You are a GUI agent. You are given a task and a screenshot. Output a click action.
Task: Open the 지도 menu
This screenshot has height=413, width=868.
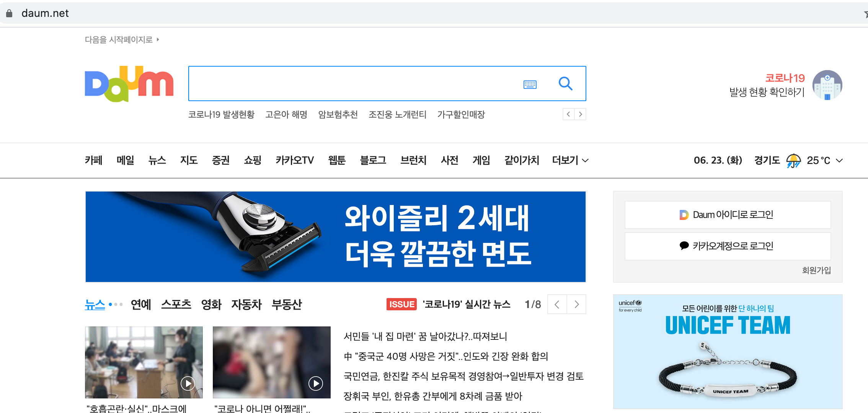(189, 160)
